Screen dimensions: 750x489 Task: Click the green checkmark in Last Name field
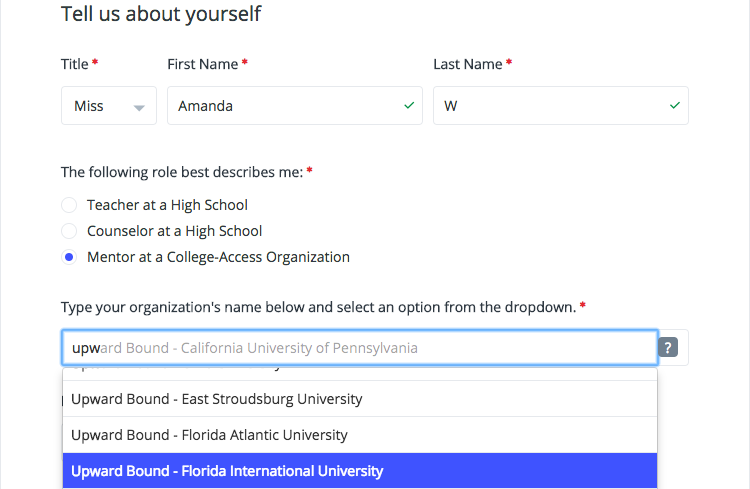(x=675, y=105)
